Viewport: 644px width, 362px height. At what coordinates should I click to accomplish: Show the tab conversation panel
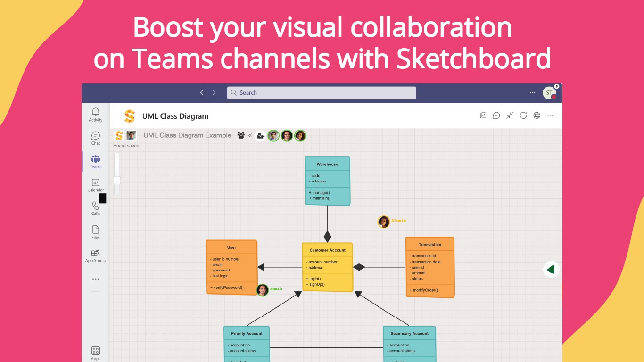[x=496, y=115]
